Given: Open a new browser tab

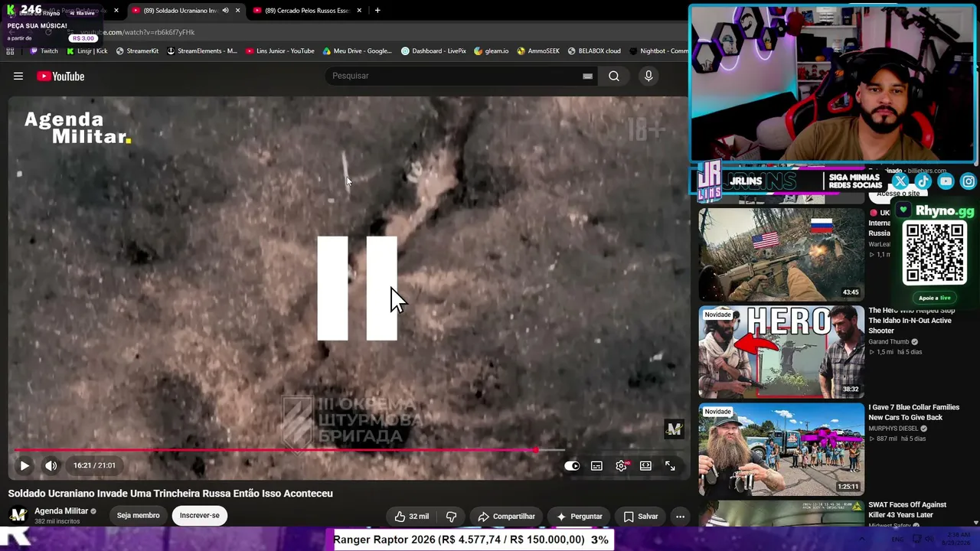Looking at the screenshot, I should [377, 11].
